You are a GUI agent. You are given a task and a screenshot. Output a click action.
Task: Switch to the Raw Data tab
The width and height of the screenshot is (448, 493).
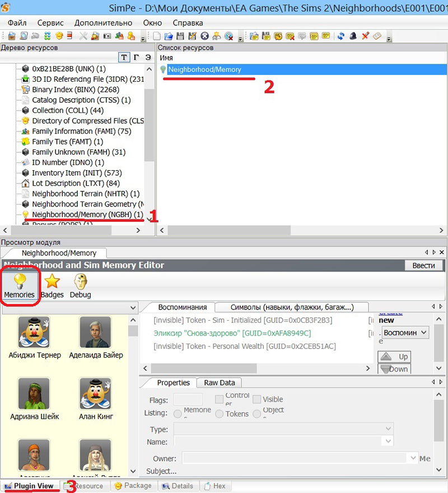[x=220, y=383]
